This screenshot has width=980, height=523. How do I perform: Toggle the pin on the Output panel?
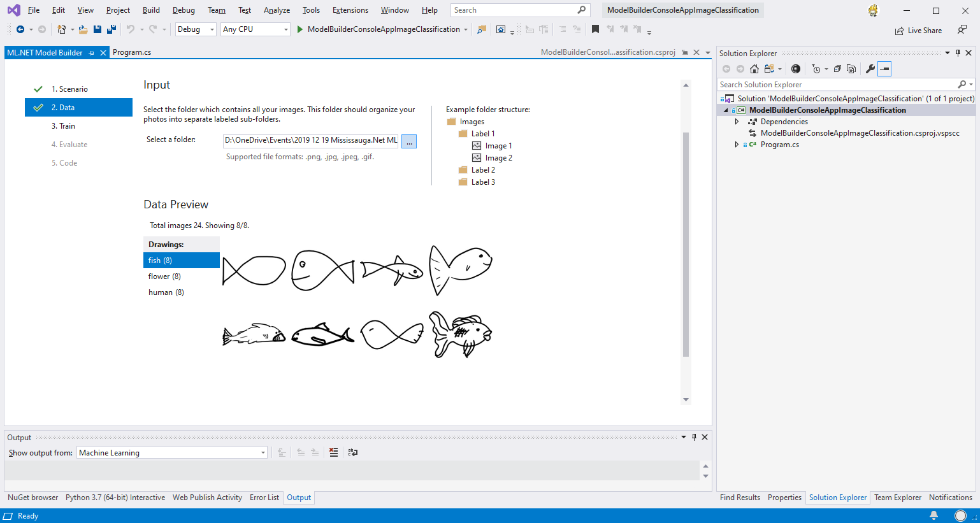coord(694,437)
